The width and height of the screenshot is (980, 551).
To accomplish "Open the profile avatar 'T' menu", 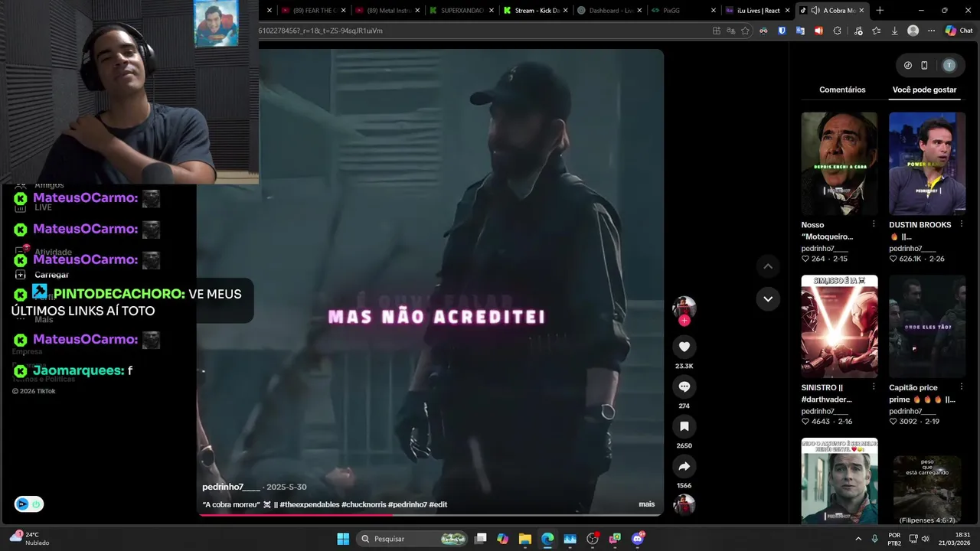I will [x=949, y=65].
